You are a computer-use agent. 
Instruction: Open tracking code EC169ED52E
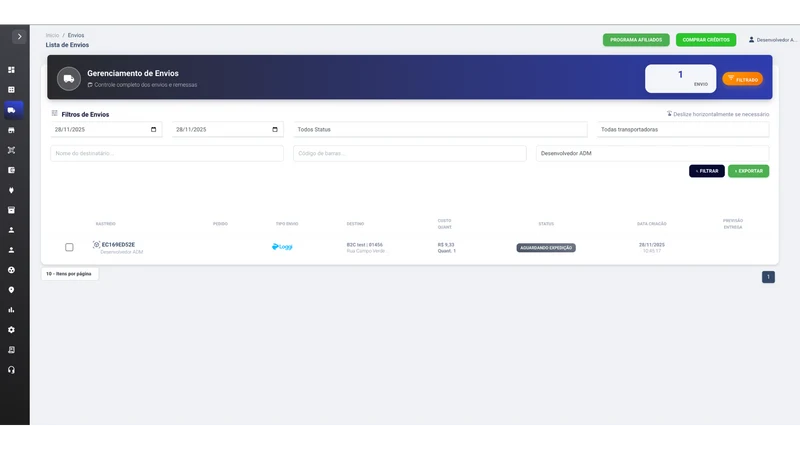tap(118, 245)
